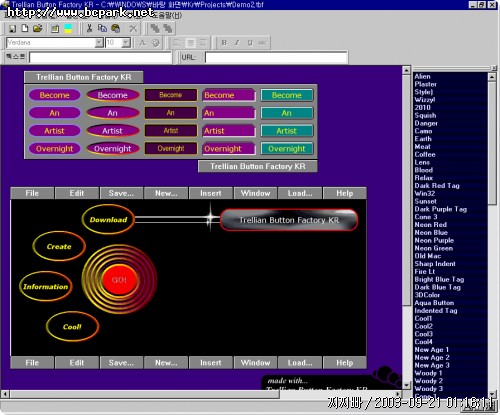The height and width of the screenshot is (415, 500).
Task: Click the Bring to front icon
Action: pos(155,29)
